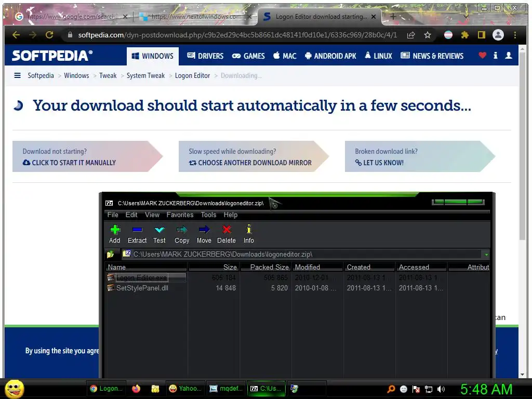Open the Softpedia hamburger menu
Image resolution: width=532 pixels, height=399 pixels.
click(x=17, y=75)
